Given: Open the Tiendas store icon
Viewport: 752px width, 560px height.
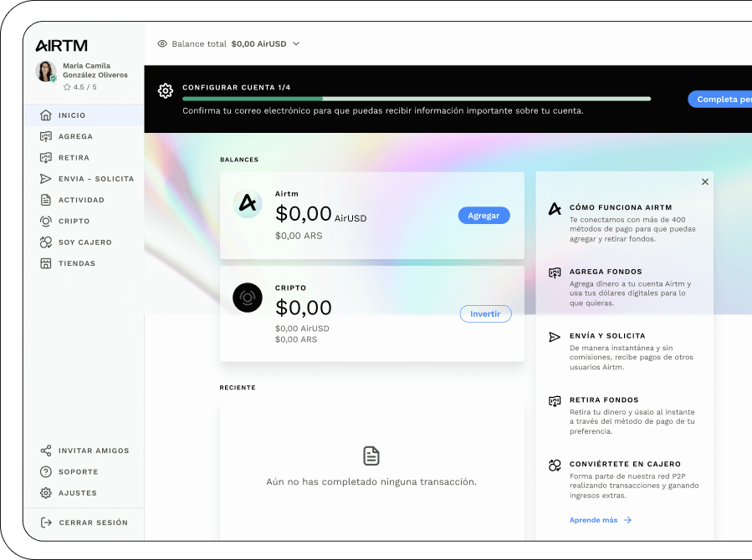Looking at the screenshot, I should click(x=46, y=263).
